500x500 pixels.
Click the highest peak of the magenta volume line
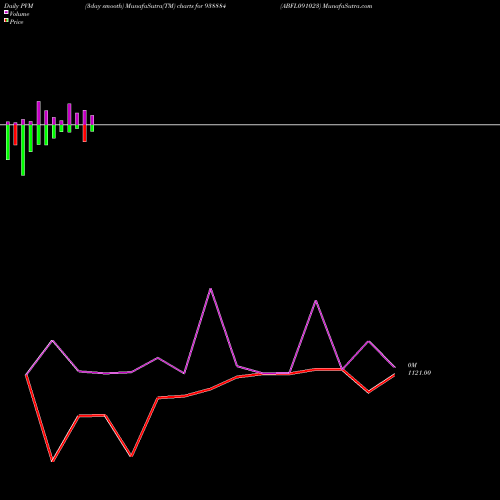tap(210, 289)
